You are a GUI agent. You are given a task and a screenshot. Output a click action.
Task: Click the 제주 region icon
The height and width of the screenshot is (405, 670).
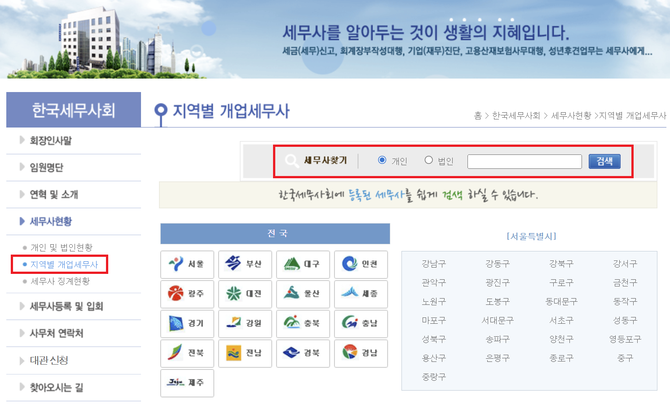point(186,382)
